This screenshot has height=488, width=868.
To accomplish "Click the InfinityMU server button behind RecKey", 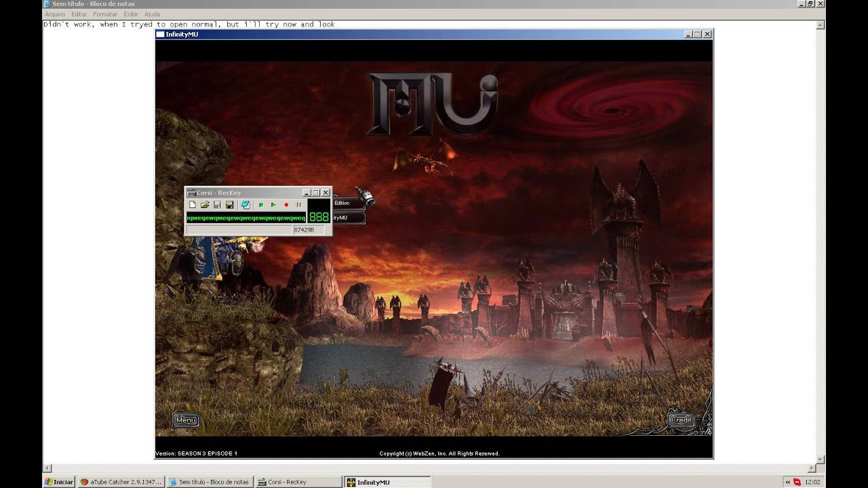I will (349, 218).
